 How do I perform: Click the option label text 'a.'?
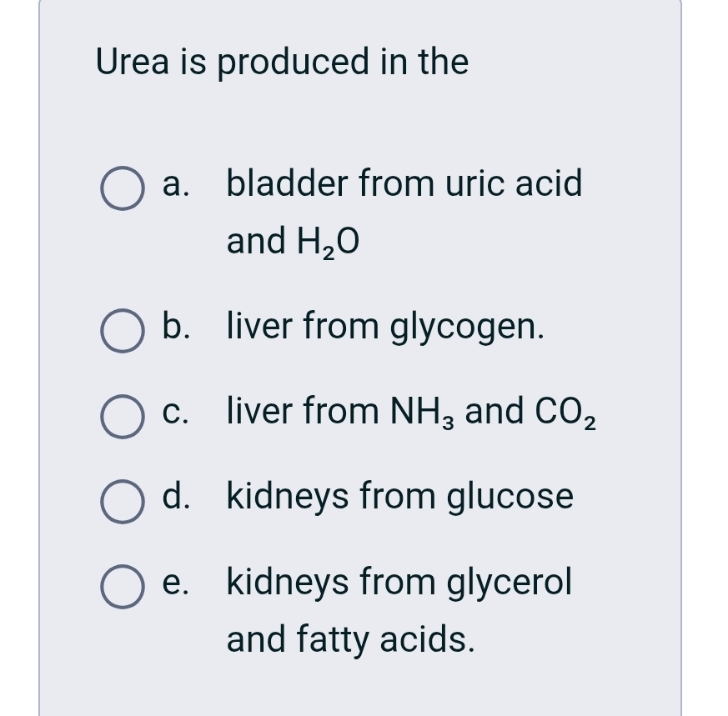(x=174, y=185)
